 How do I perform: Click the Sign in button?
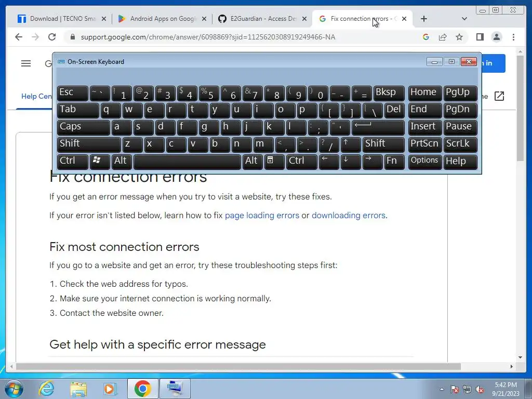(493, 63)
